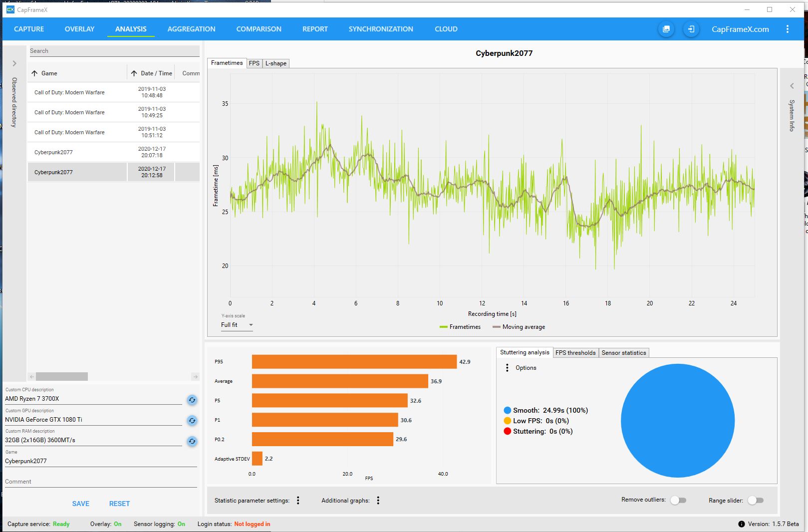Select Cyberpunk2077 record at 20:12:58
This screenshot has width=808, height=532.
pyautogui.click(x=114, y=172)
